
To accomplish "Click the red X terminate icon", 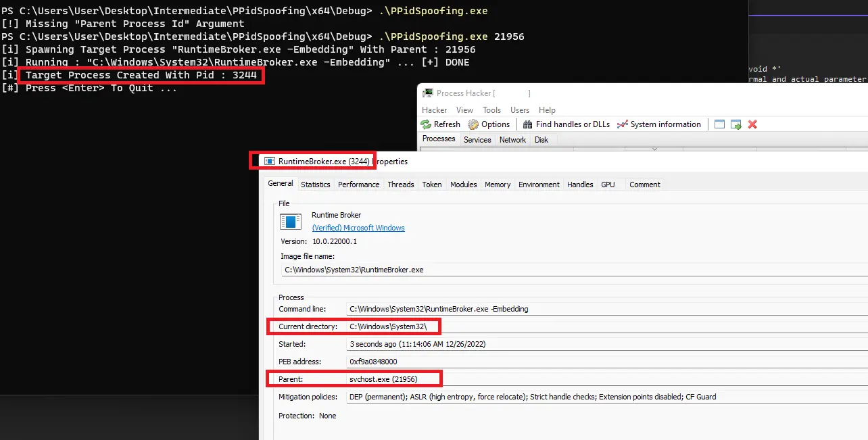I will (752, 124).
